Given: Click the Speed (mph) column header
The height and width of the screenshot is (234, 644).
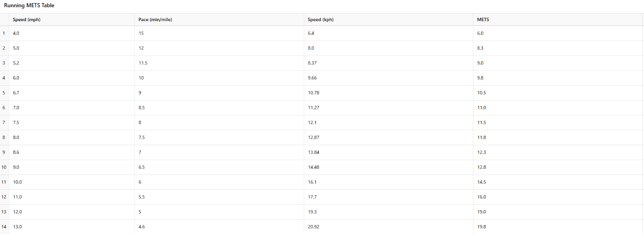Looking at the screenshot, I should click(x=72, y=19).
